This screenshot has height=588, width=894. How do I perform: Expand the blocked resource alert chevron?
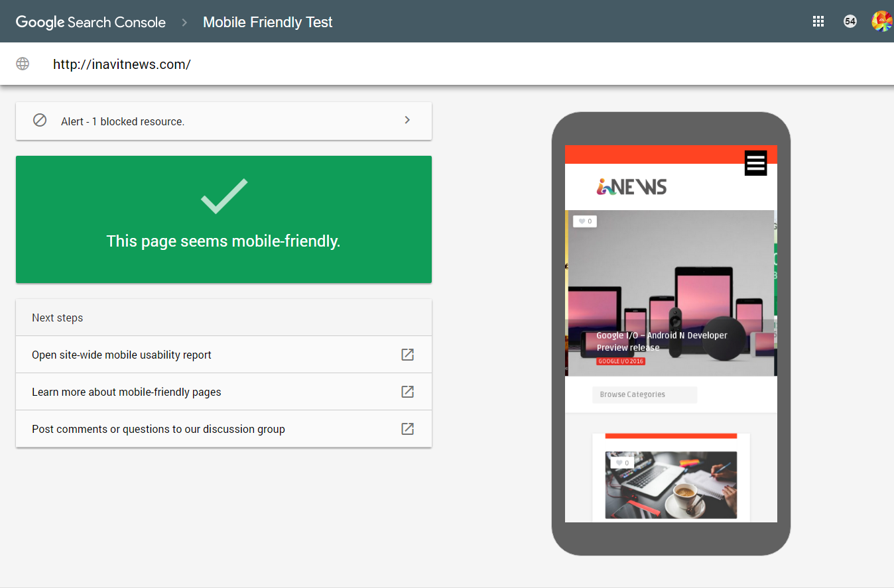407,120
